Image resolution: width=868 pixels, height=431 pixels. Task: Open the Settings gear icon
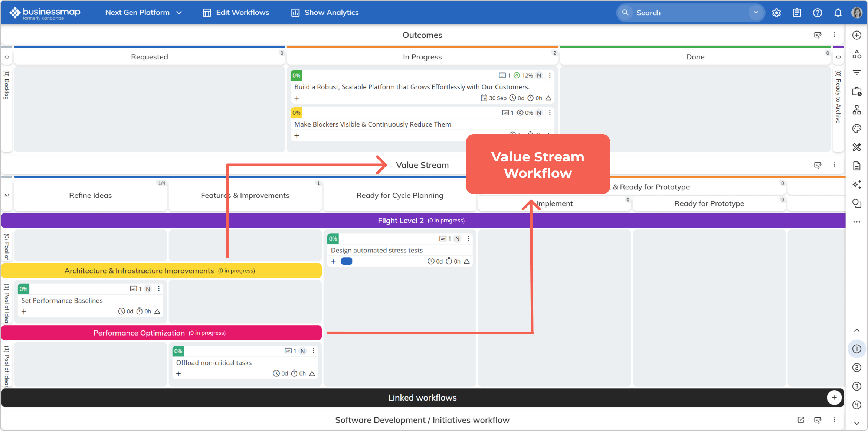(x=776, y=12)
